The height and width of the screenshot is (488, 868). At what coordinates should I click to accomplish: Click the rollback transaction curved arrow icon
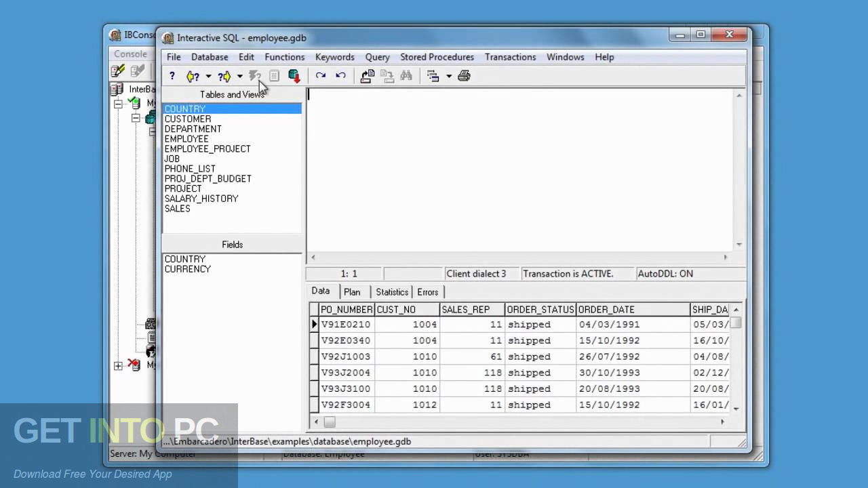point(340,76)
